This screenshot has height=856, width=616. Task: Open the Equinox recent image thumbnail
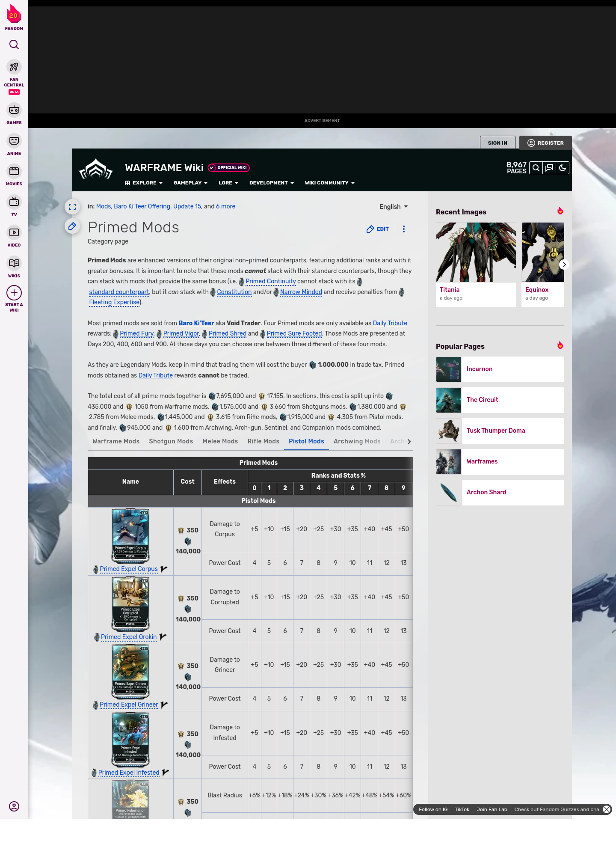coord(543,252)
